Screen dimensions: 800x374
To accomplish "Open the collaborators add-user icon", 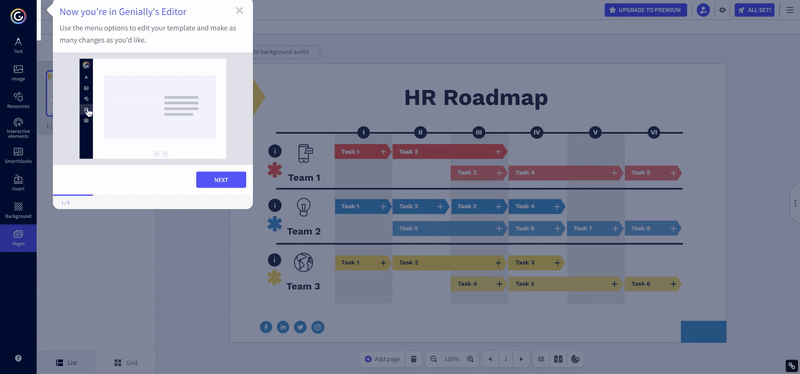I will (x=703, y=10).
